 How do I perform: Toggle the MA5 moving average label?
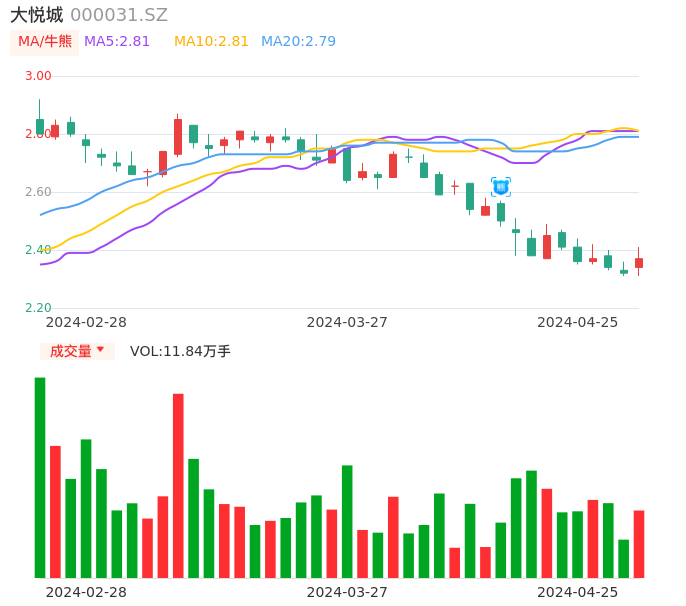click(x=117, y=42)
